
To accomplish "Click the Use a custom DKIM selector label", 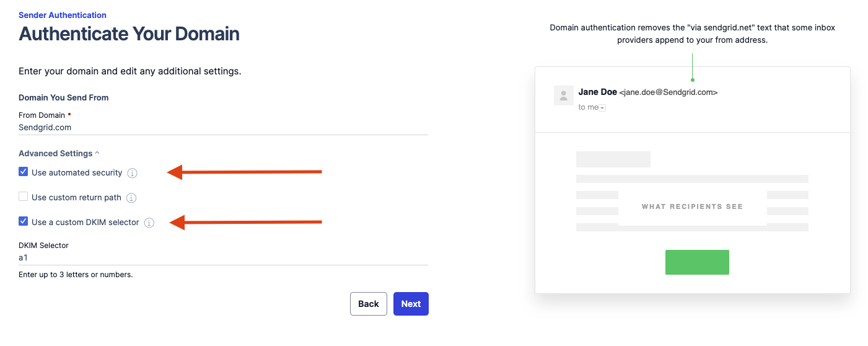I will point(85,223).
